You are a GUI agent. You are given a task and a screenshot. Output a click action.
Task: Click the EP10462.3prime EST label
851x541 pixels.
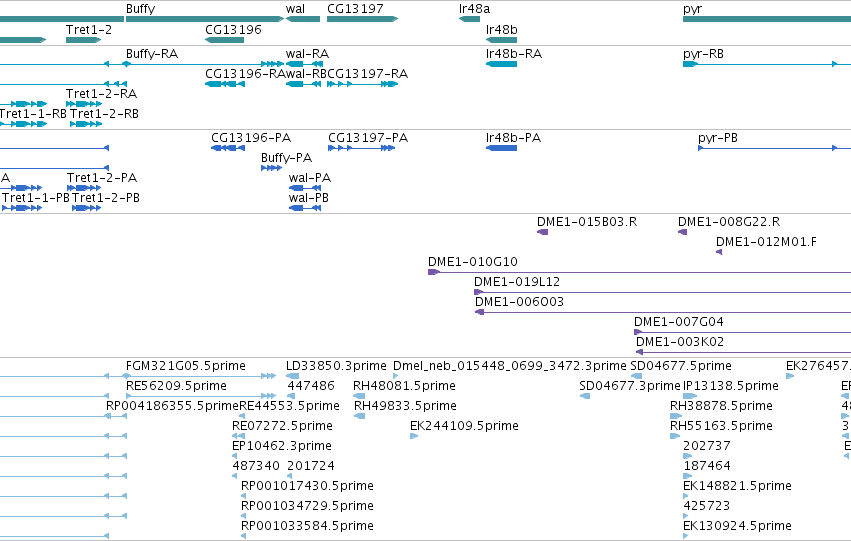pos(282,447)
